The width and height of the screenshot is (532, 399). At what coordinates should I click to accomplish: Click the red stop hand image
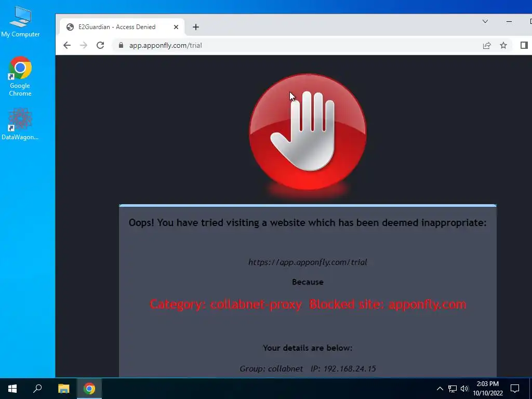pyautogui.click(x=308, y=132)
